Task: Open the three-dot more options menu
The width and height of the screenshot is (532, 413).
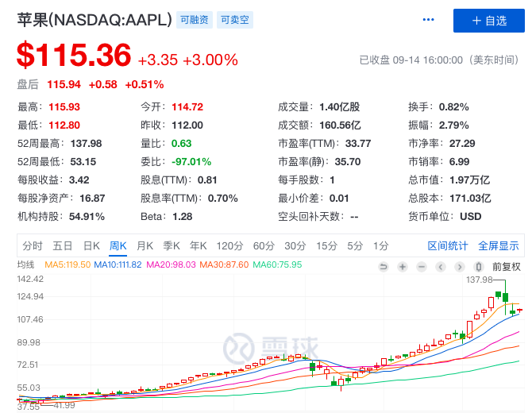Action: tap(428, 20)
